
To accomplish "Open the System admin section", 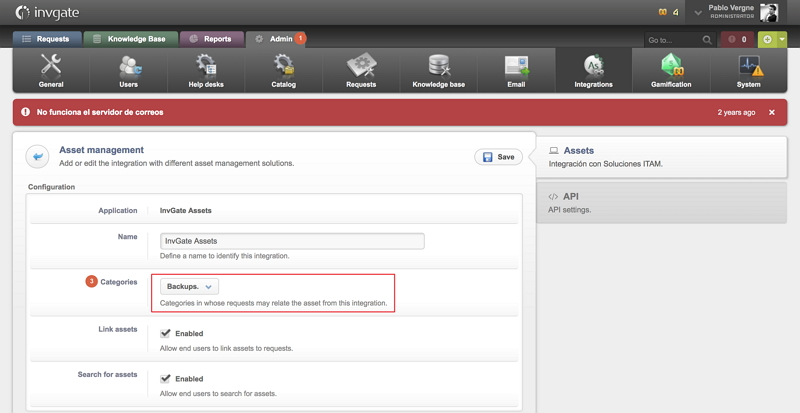I will (x=748, y=70).
